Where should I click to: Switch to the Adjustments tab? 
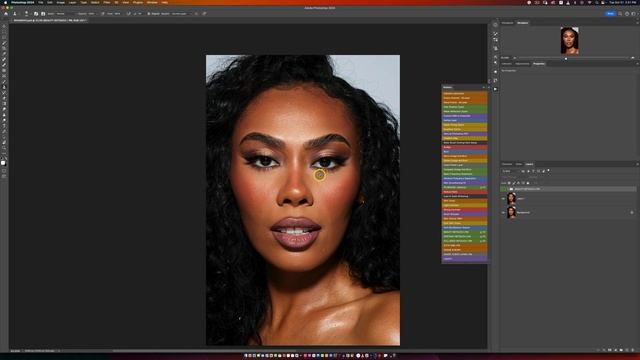pyautogui.click(x=522, y=64)
